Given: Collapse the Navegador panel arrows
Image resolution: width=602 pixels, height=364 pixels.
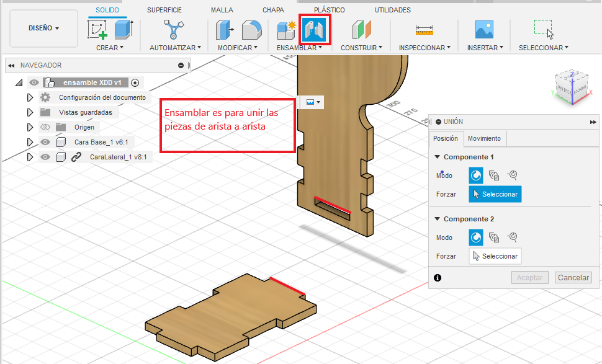Looking at the screenshot, I should click(x=11, y=66).
